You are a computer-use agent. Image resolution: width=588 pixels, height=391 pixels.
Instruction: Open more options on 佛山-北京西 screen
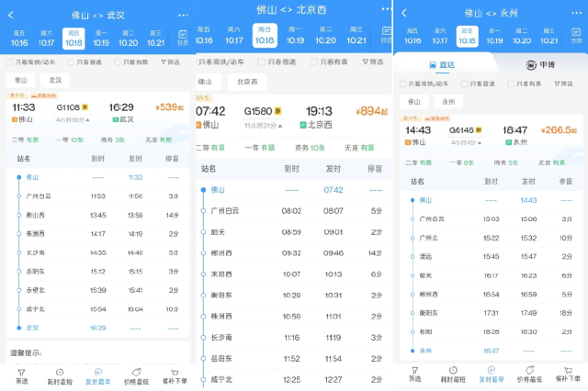click(387, 9)
